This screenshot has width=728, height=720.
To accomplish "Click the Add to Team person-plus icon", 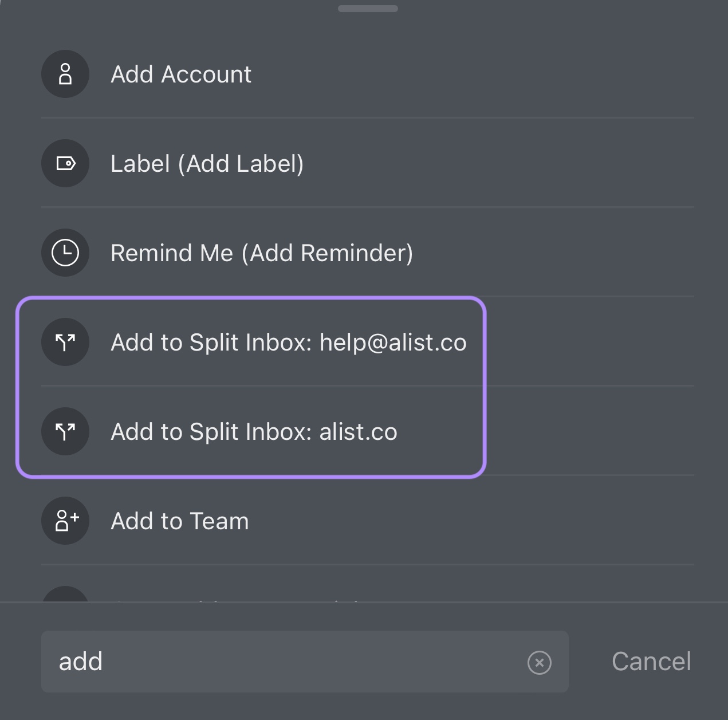I will [65, 521].
